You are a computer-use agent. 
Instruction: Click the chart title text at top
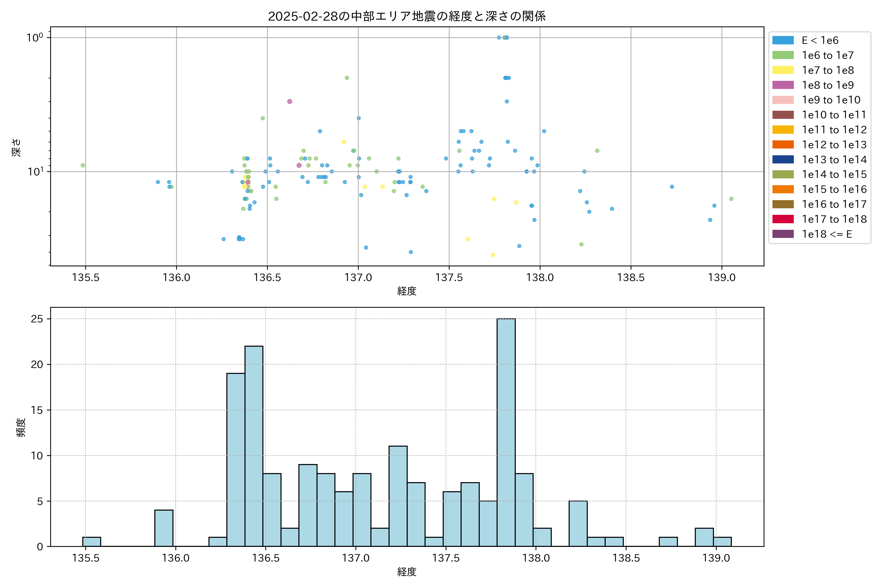(406, 16)
